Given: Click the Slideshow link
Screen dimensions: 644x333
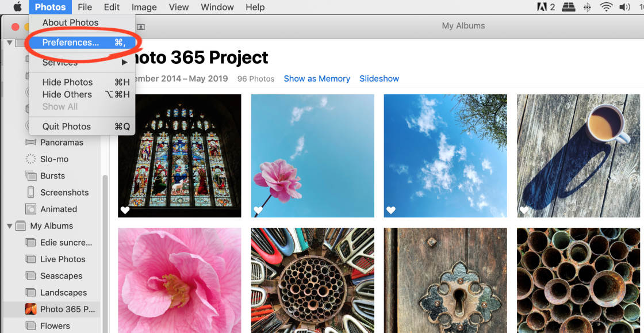Looking at the screenshot, I should pos(379,78).
